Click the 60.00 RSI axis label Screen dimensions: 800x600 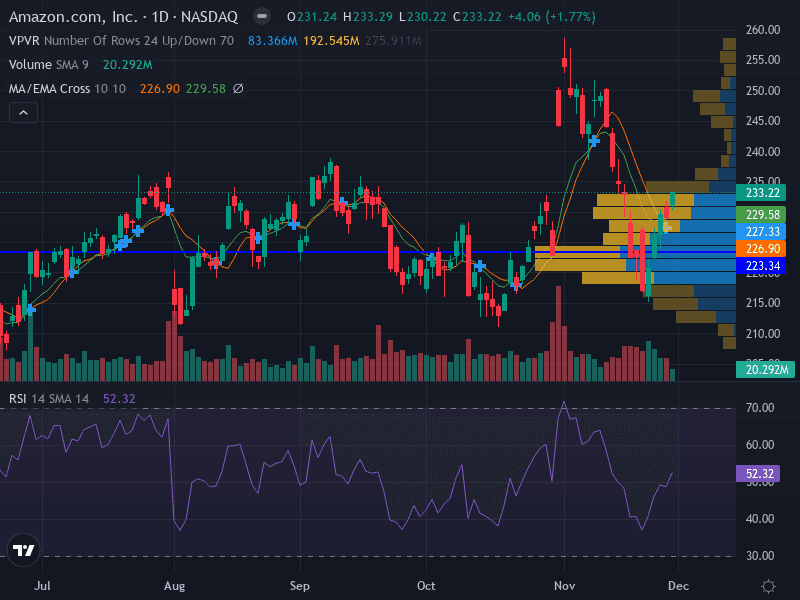(x=760, y=445)
